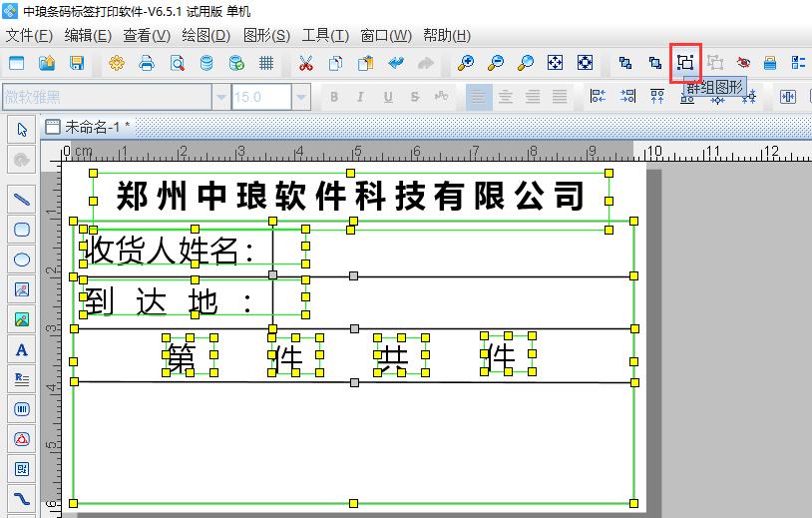Click the new label document icon
Viewport: 812px width, 518px height.
17,63
